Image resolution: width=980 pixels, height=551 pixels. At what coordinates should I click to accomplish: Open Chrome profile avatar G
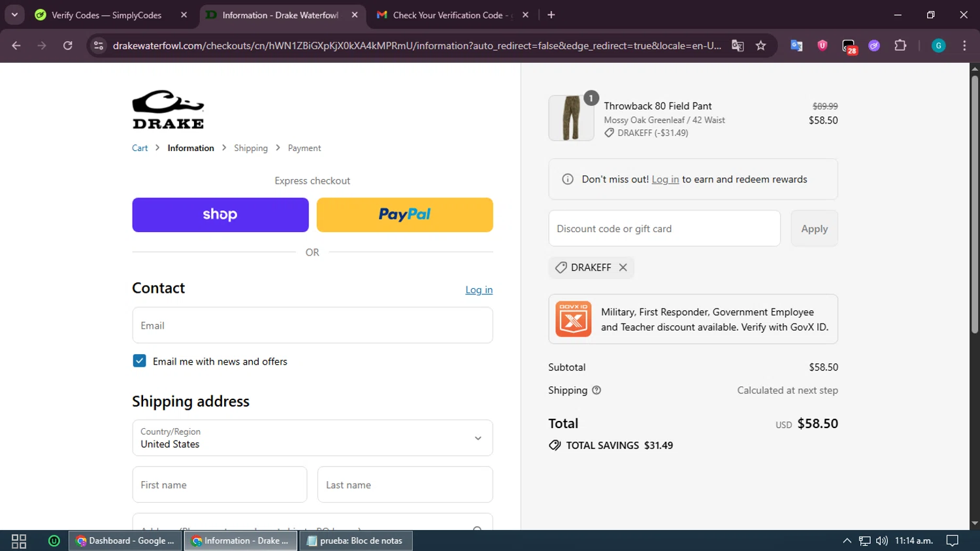(938, 46)
